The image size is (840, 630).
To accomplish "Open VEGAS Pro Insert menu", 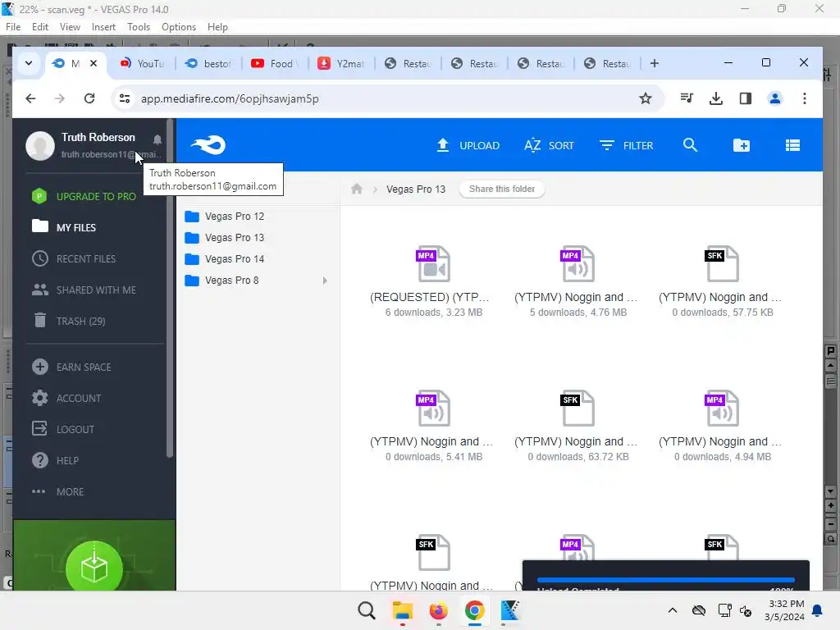I will [x=103, y=27].
